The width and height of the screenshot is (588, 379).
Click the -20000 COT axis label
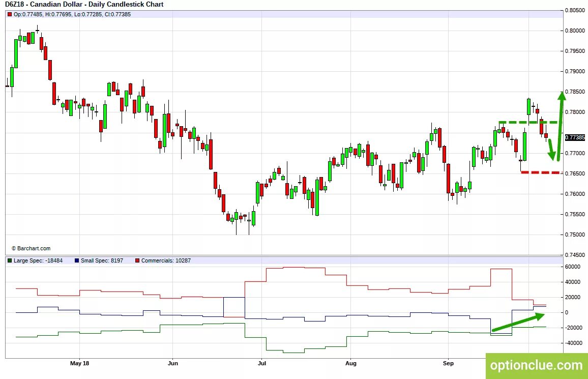pos(573,328)
